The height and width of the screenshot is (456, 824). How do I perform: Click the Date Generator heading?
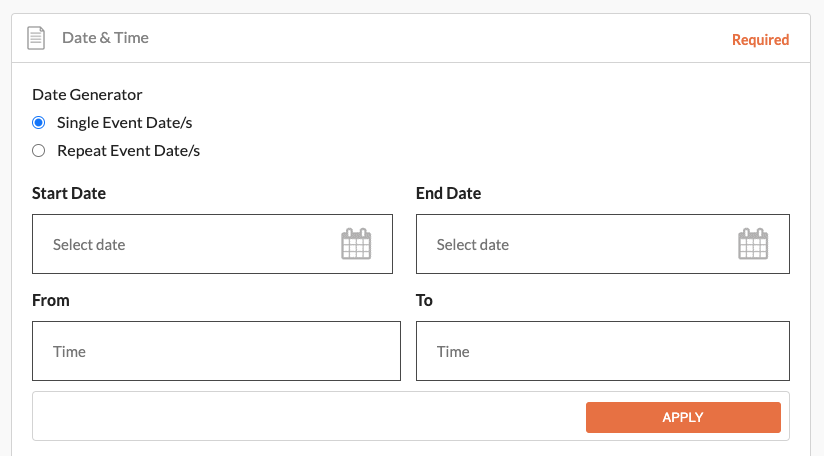tap(87, 95)
